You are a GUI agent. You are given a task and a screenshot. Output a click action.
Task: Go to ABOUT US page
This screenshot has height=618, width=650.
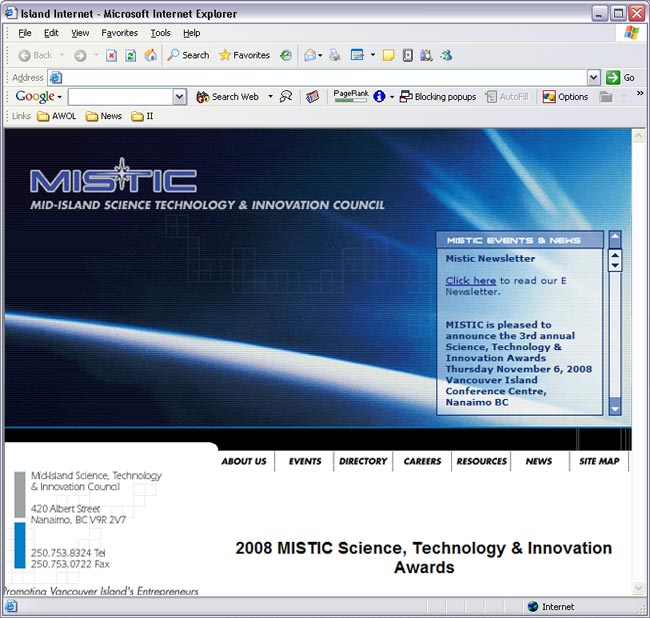pyautogui.click(x=244, y=461)
